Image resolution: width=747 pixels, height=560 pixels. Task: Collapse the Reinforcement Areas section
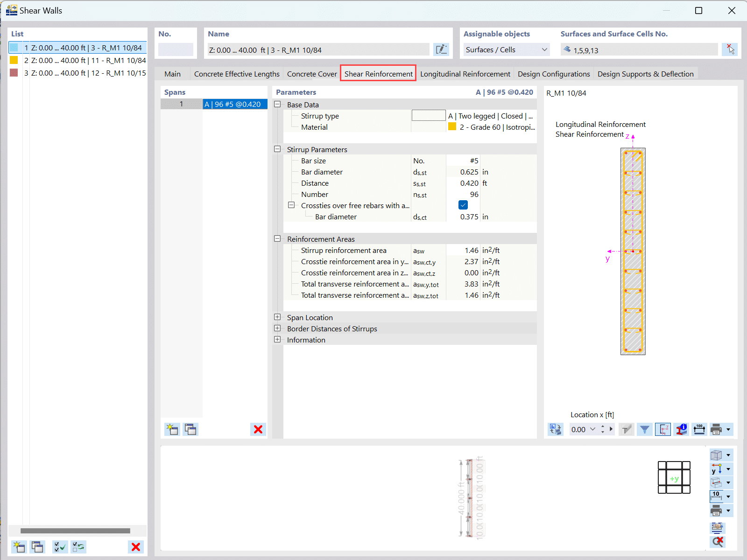point(277,238)
